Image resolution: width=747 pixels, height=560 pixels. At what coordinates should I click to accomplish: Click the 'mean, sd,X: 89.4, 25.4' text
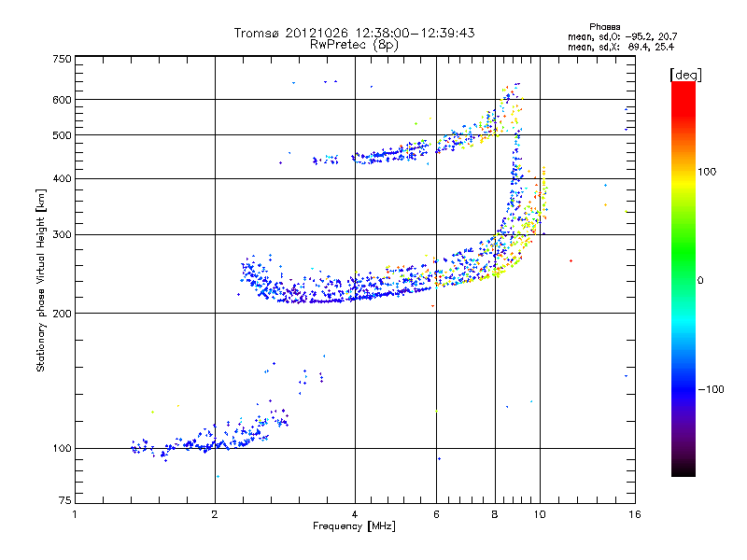pyautogui.click(x=621, y=47)
